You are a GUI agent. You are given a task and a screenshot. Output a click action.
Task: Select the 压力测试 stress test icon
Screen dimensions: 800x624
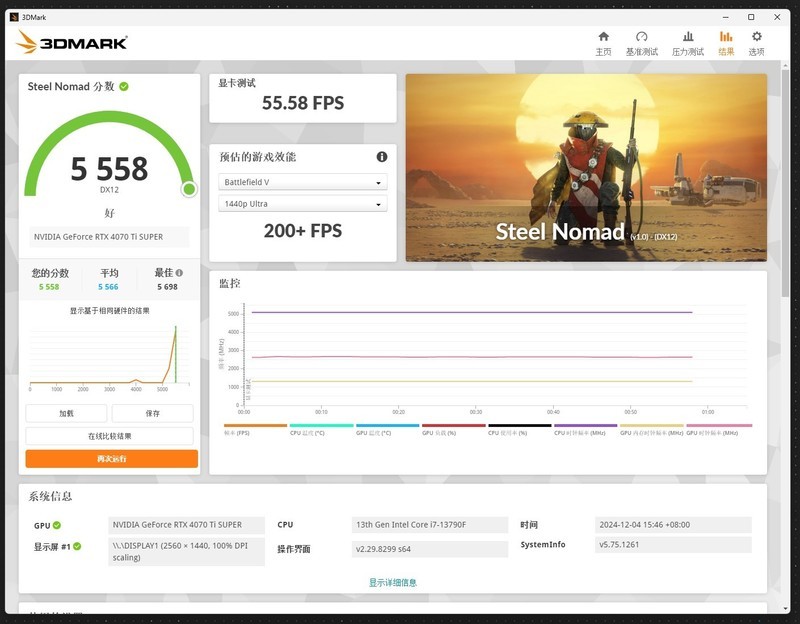click(688, 37)
